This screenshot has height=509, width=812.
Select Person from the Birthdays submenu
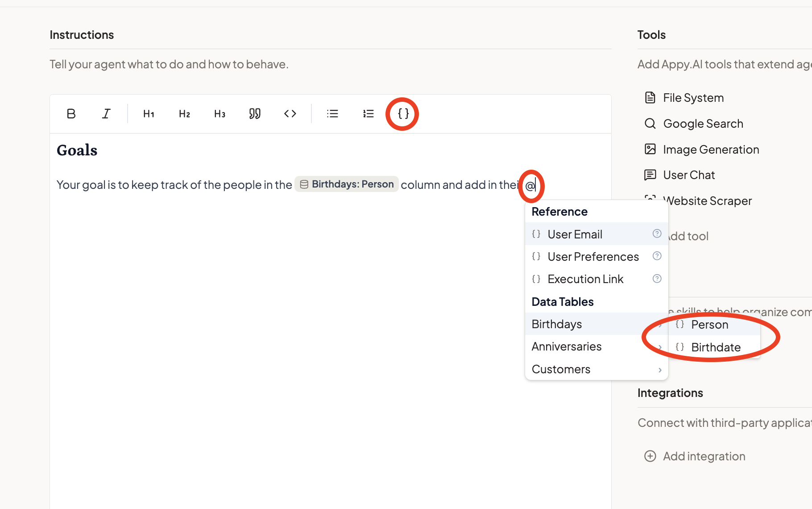709,325
